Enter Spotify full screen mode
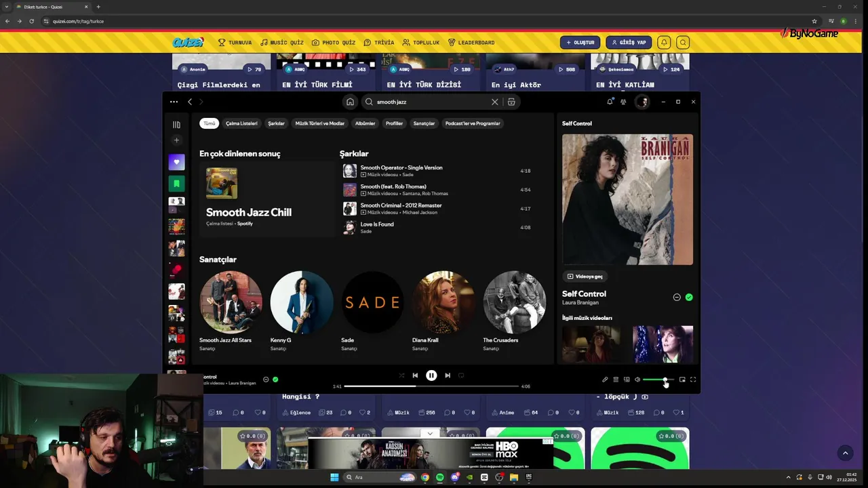Image resolution: width=868 pixels, height=488 pixels. pos(693,380)
